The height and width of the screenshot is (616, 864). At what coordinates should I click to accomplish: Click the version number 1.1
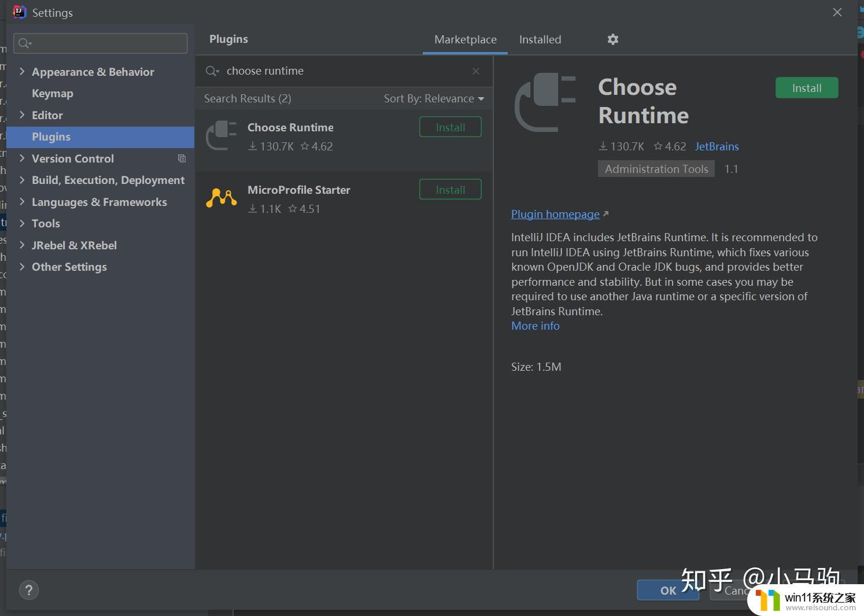pos(731,169)
